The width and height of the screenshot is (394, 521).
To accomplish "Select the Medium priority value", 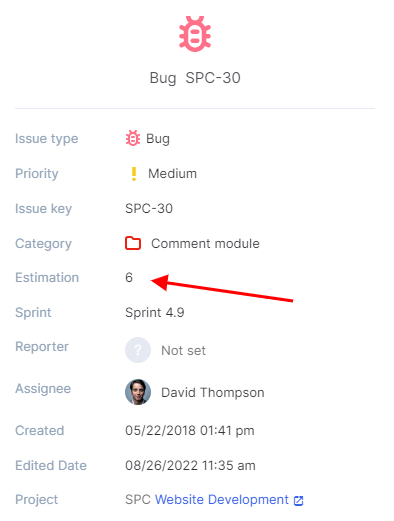I will 172,174.
